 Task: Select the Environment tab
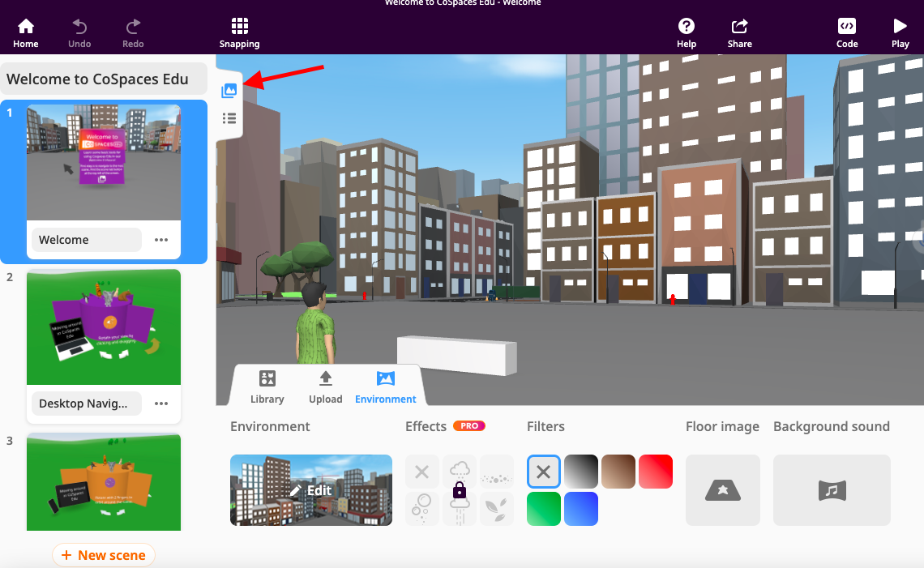click(385, 387)
